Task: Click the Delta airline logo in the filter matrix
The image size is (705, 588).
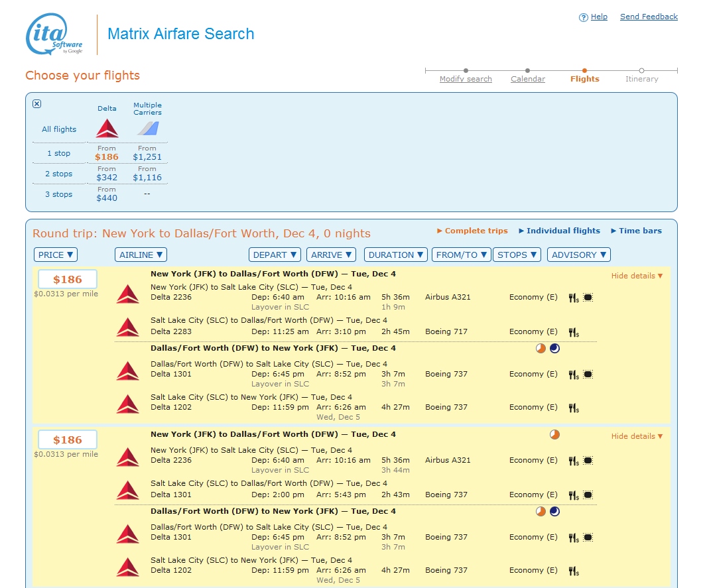Action: (107, 128)
